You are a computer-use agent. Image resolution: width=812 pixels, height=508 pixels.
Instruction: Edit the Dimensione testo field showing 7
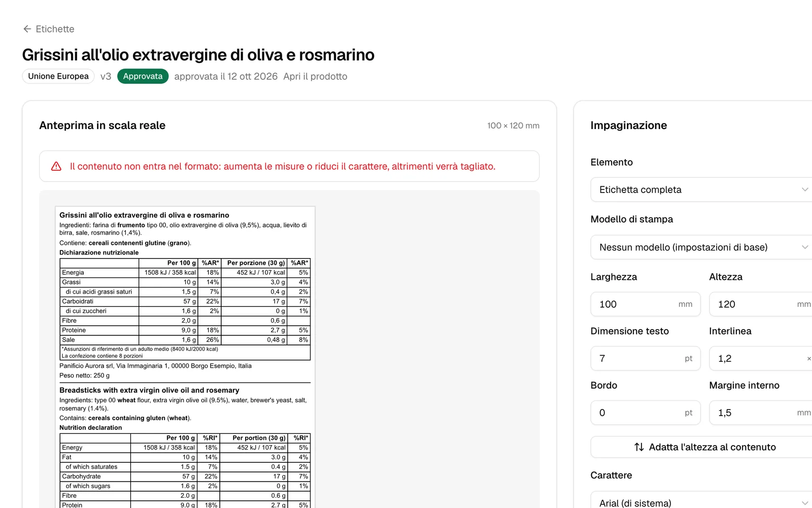tap(646, 359)
